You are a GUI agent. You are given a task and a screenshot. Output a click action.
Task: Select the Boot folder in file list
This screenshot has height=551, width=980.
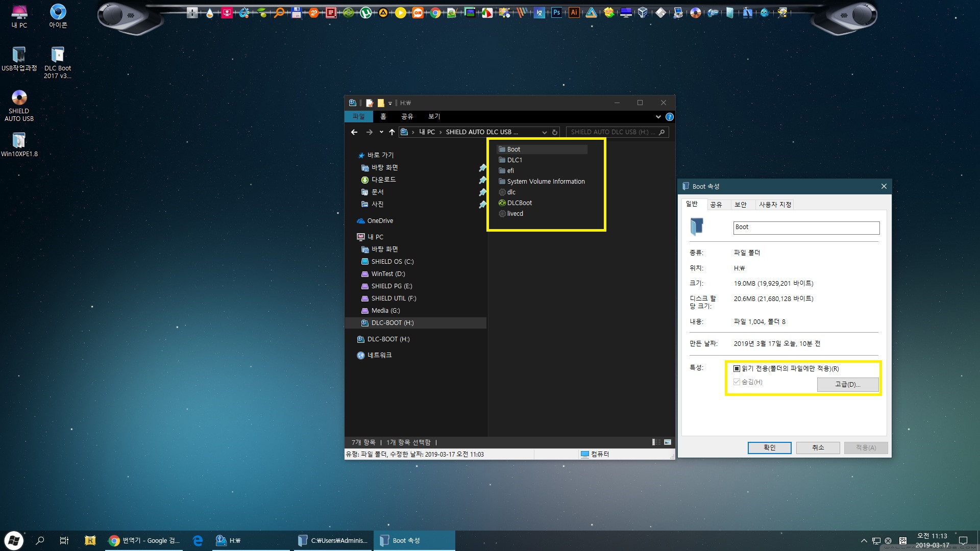click(542, 149)
